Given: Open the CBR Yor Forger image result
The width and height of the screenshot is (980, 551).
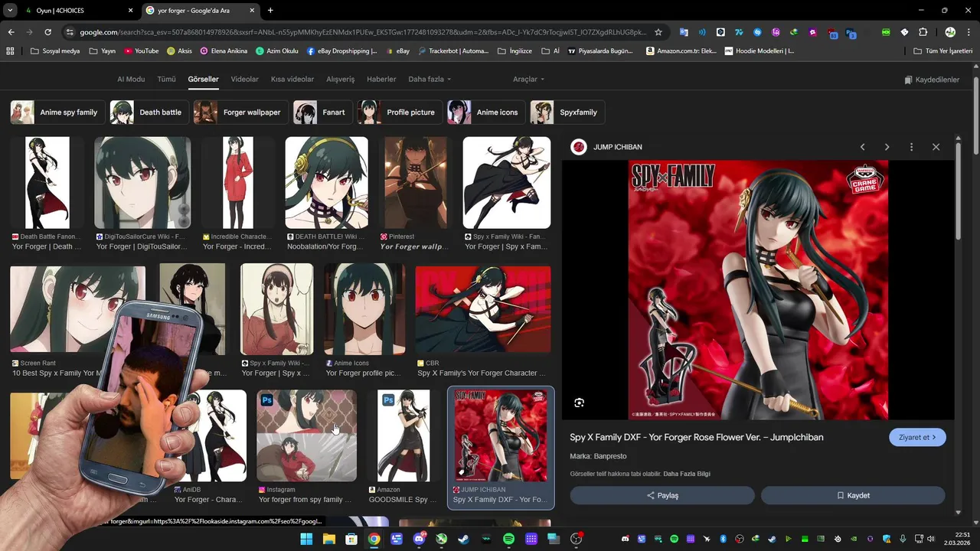Looking at the screenshot, I should [x=483, y=310].
